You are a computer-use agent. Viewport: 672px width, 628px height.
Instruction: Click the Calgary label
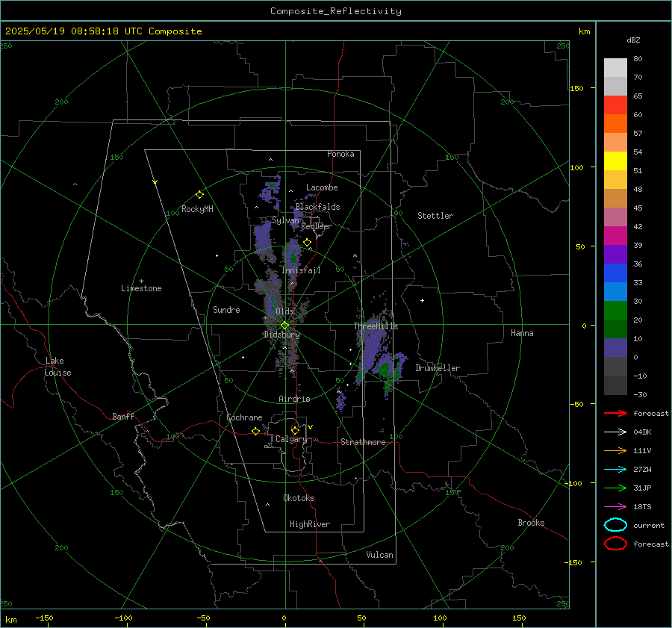coord(291,439)
